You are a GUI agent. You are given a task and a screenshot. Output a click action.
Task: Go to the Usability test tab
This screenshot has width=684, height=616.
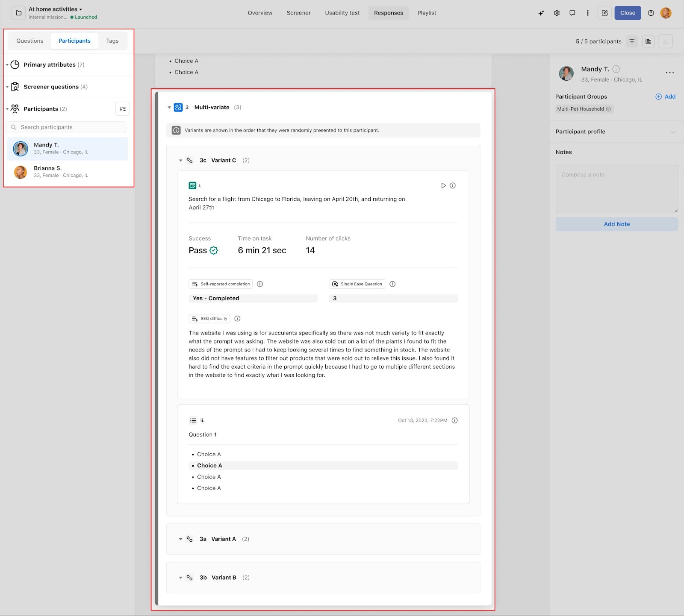coord(342,13)
